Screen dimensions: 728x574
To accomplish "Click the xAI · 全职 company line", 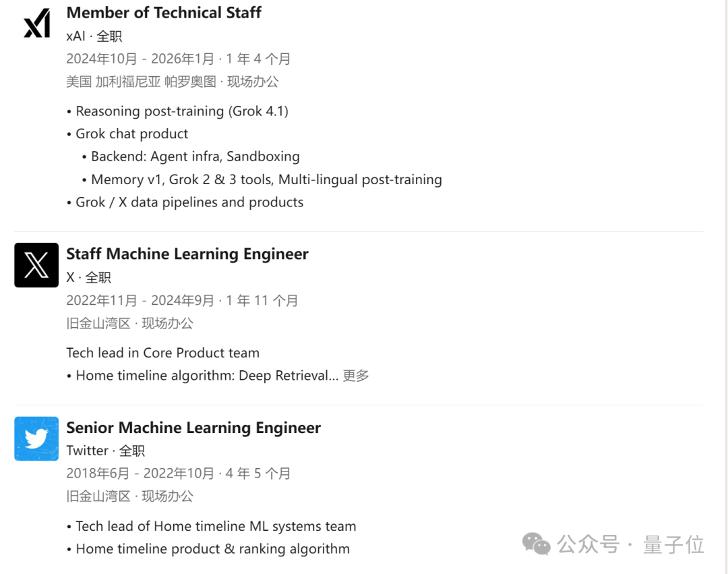I will tap(94, 36).
